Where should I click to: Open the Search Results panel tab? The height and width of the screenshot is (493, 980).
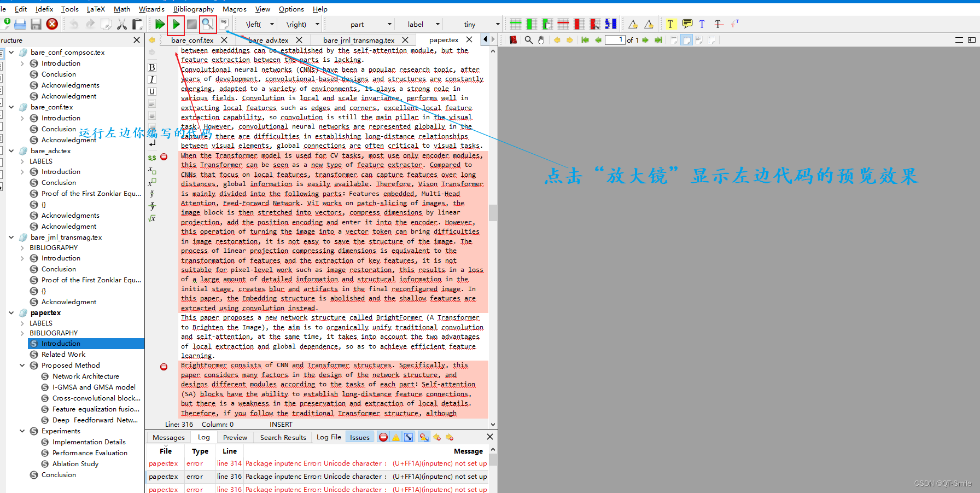click(x=283, y=437)
